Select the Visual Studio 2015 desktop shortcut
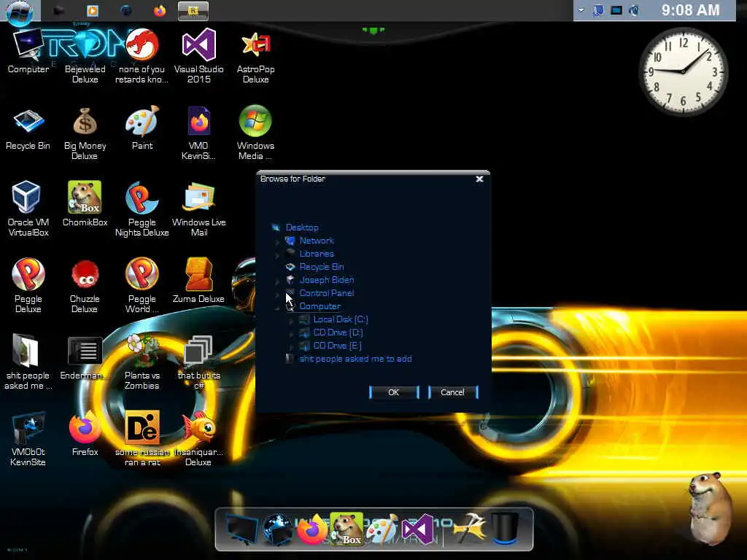Viewport: 747px width, 560px height. click(x=198, y=56)
